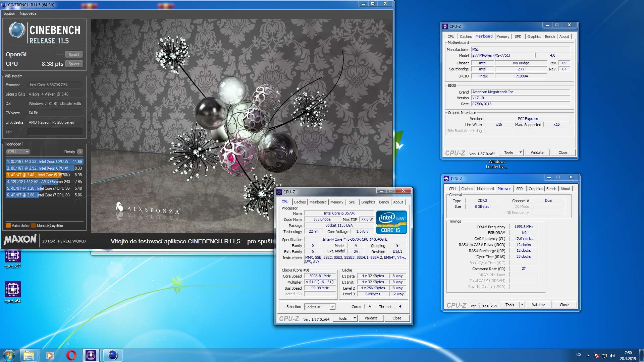
Task: Show hidden tray icons arrow
Action: [588, 355]
